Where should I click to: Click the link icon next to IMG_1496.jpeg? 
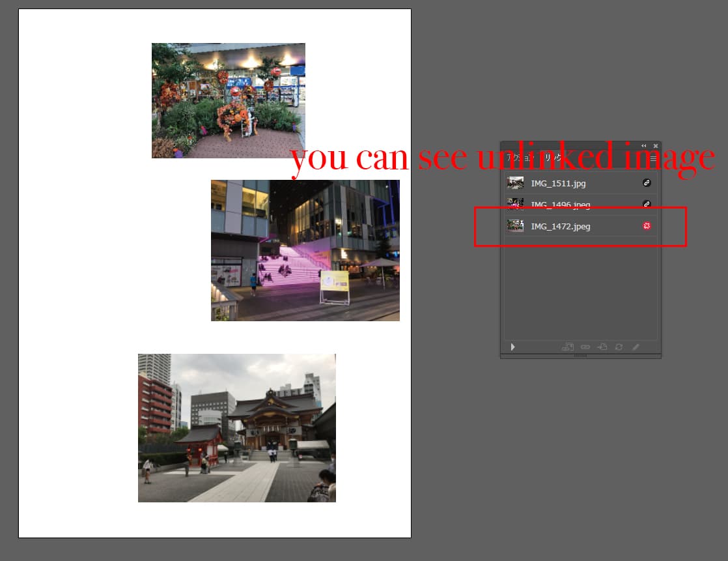coord(647,204)
